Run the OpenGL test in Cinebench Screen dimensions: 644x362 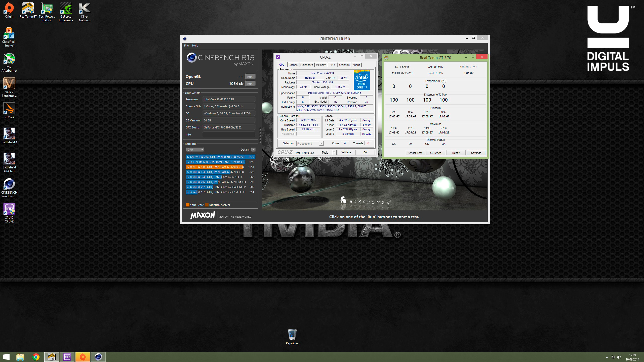coord(250,77)
